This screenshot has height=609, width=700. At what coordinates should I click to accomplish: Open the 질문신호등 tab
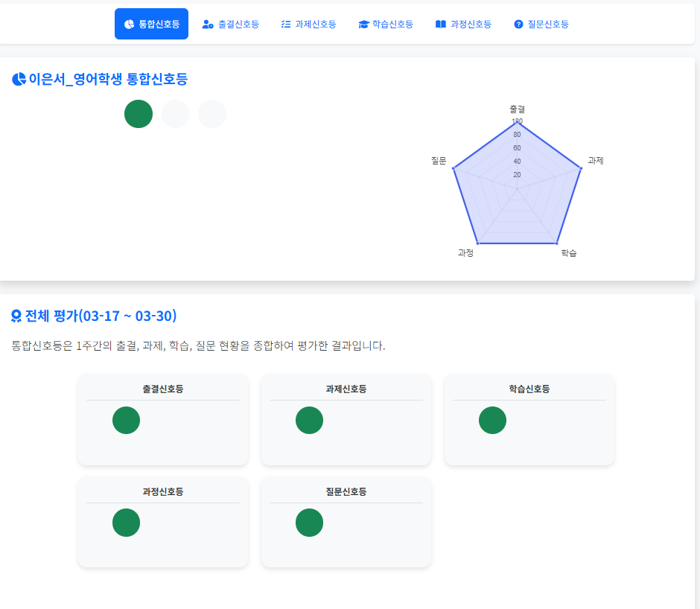pos(548,25)
